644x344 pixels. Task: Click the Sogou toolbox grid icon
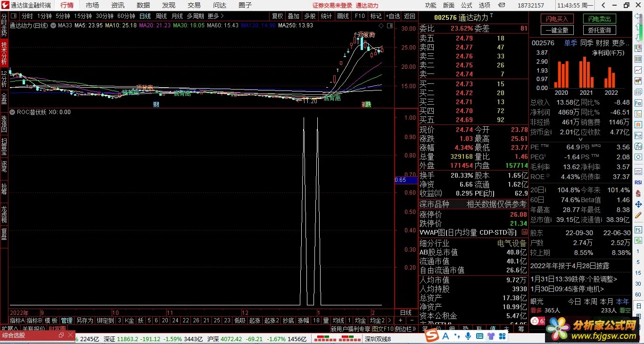pyautogui.click(x=504, y=336)
